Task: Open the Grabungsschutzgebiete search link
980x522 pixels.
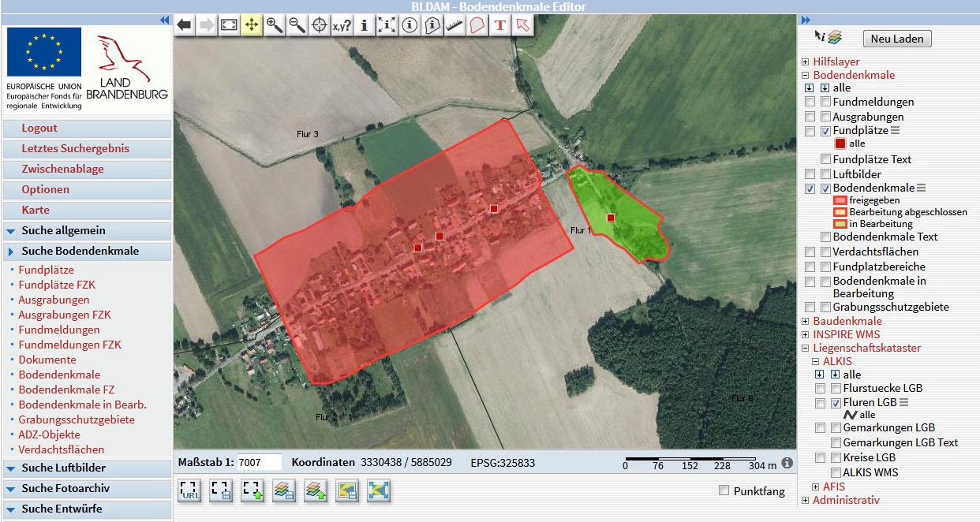Action: tap(77, 419)
